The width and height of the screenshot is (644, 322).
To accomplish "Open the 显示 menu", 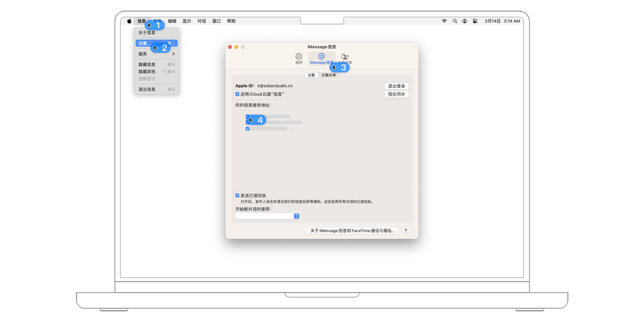I will point(187,21).
